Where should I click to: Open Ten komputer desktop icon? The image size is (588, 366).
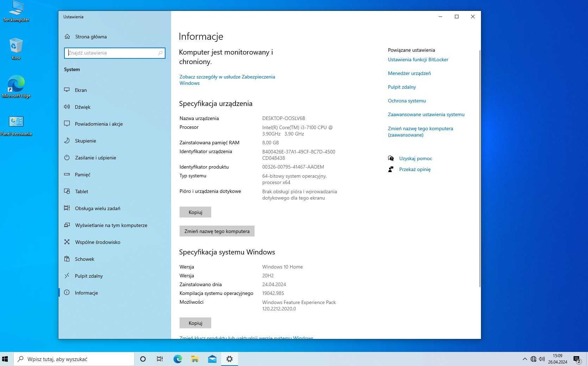pos(16,12)
